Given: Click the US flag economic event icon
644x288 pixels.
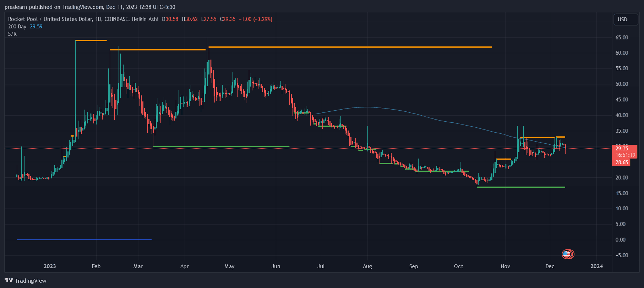Looking at the screenshot, I should coord(567,254).
